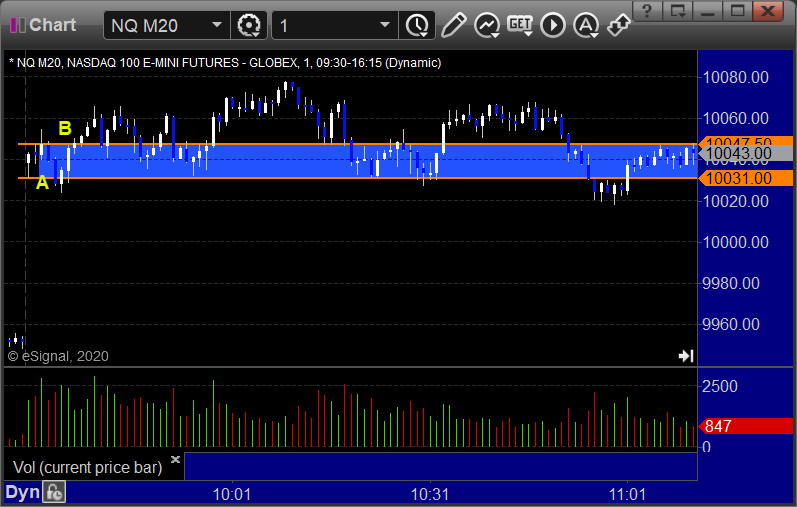Select the upper orange line at 10047.50
797x507 pixels.
[x=356, y=144]
